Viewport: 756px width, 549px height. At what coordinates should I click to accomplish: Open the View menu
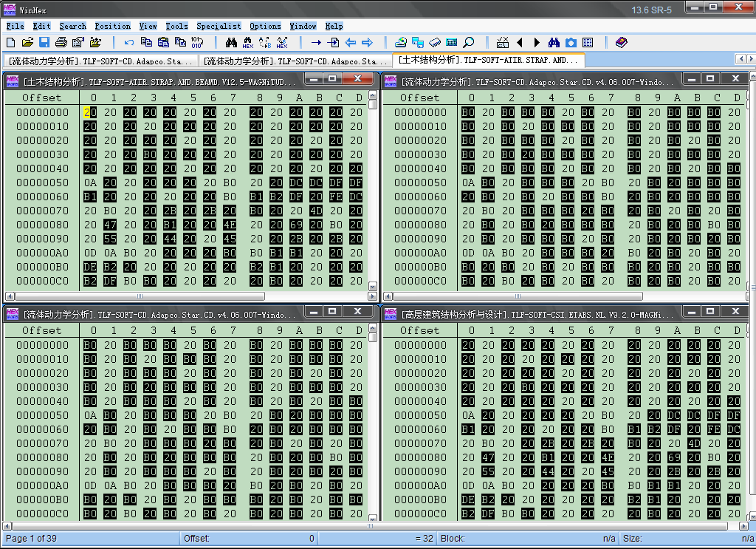click(x=148, y=26)
